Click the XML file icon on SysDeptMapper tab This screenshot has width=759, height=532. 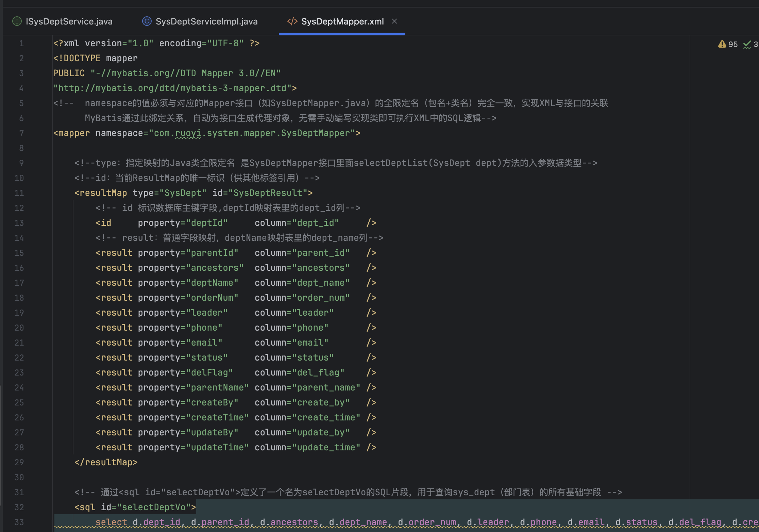tap(292, 21)
